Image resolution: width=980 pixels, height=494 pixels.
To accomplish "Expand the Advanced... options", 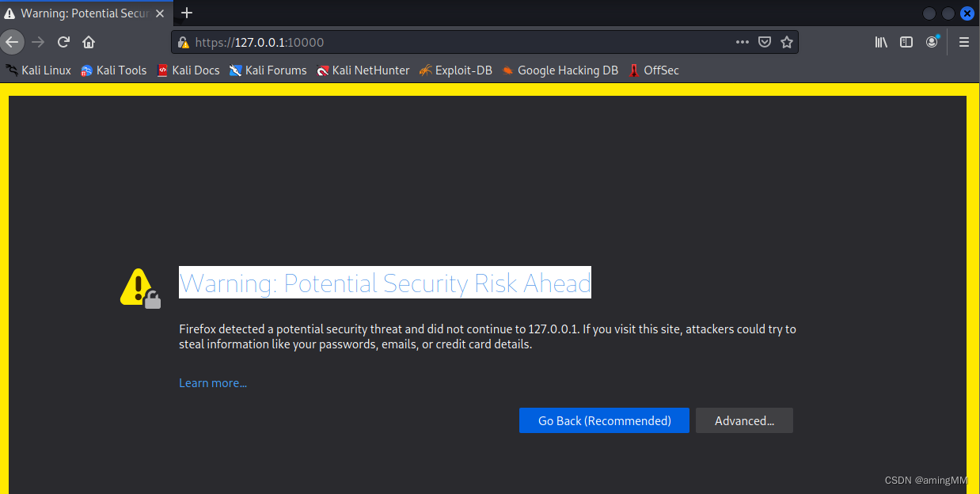I will (744, 420).
